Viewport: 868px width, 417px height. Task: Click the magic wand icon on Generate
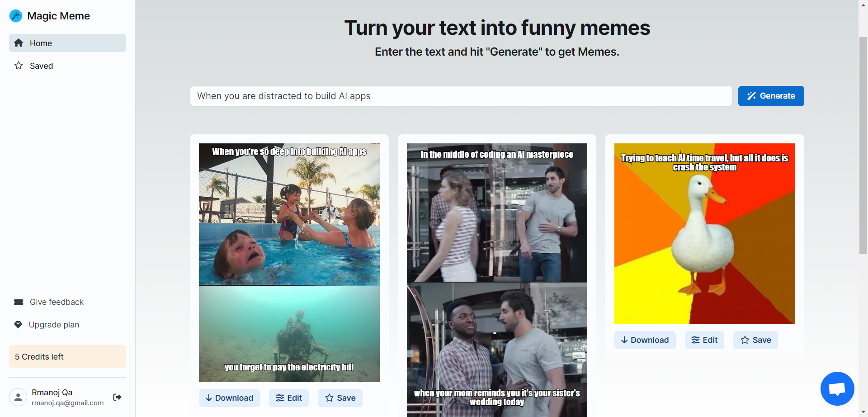tap(751, 96)
